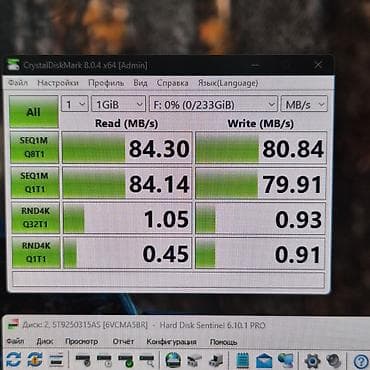This screenshot has height=370, width=370.
Task: Run the SEQ1M Q1T1 test button
Action: [35, 183]
